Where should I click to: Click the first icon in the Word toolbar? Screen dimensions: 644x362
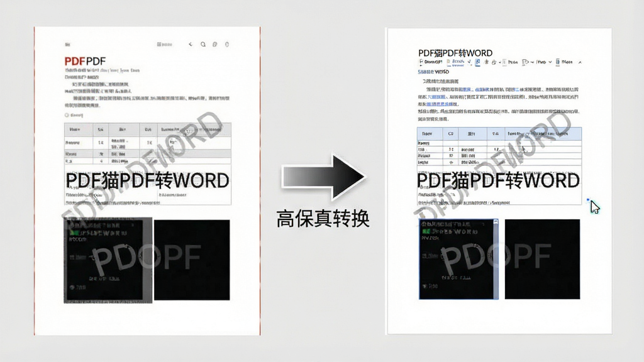[421, 62]
